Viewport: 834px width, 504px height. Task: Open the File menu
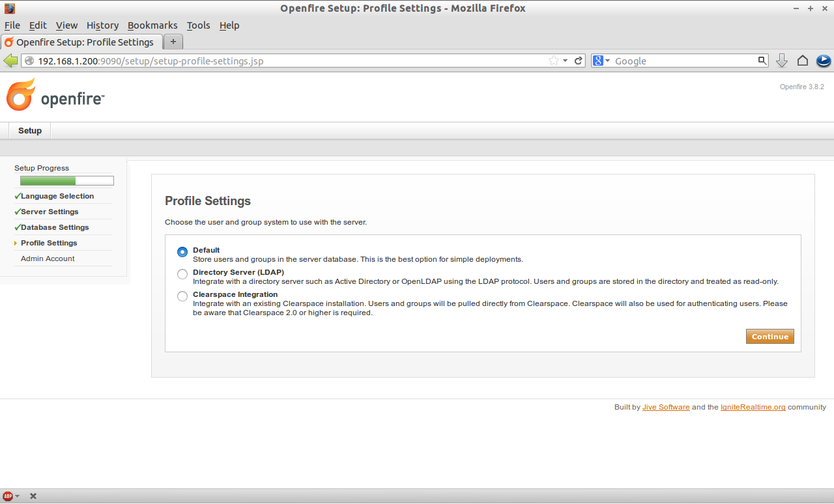click(12, 25)
